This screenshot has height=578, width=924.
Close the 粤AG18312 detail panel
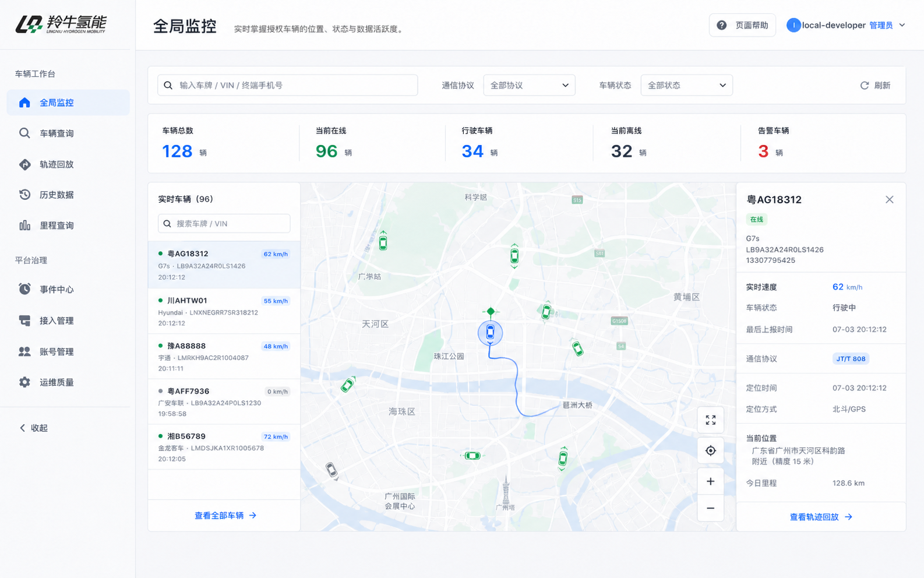click(x=889, y=199)
